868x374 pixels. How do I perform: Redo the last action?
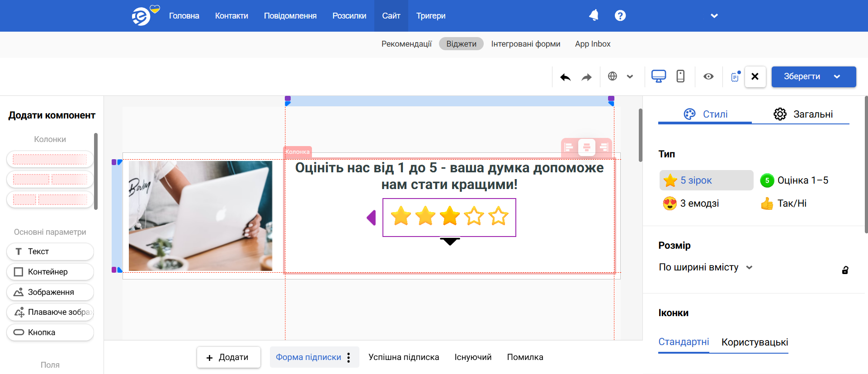pos(586,77)
